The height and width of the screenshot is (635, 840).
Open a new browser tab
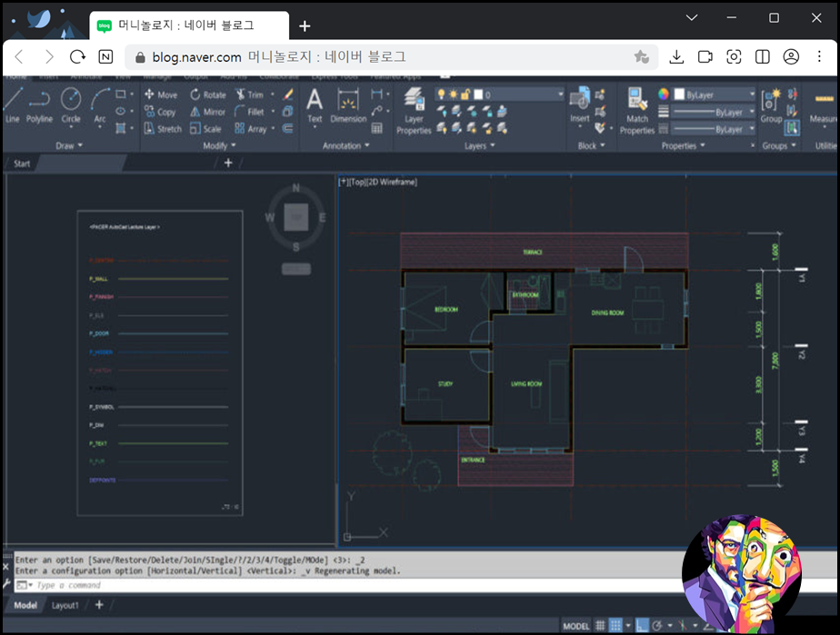point(305,25)
